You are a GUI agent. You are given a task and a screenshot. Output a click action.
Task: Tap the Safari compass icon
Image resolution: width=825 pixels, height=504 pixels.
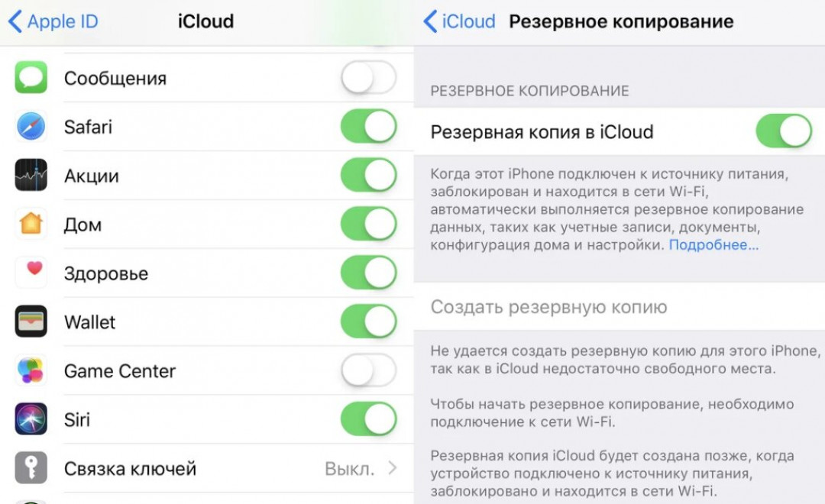point(31,127)
